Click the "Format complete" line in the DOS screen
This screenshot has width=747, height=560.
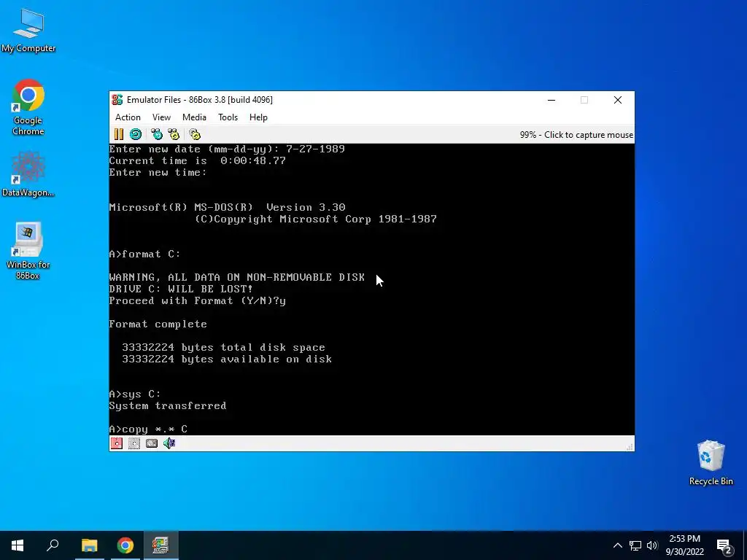158,324
